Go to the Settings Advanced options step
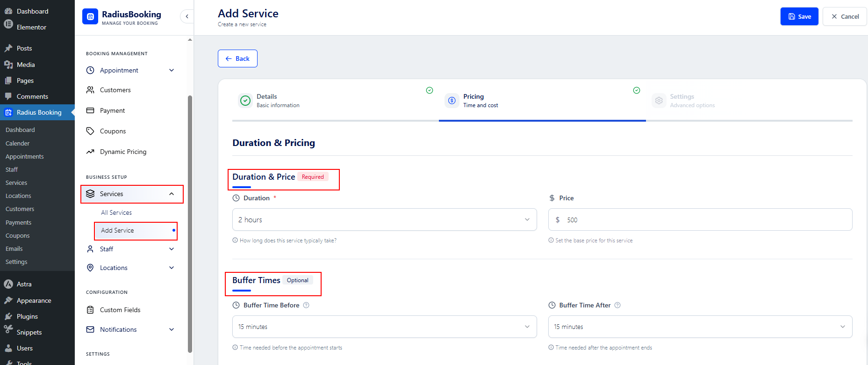This screenshot has width=868, height=365. 749,101
